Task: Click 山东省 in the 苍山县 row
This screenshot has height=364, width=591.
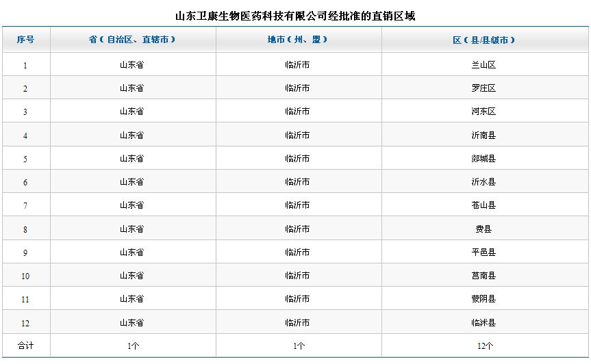Action: [132, 205]
